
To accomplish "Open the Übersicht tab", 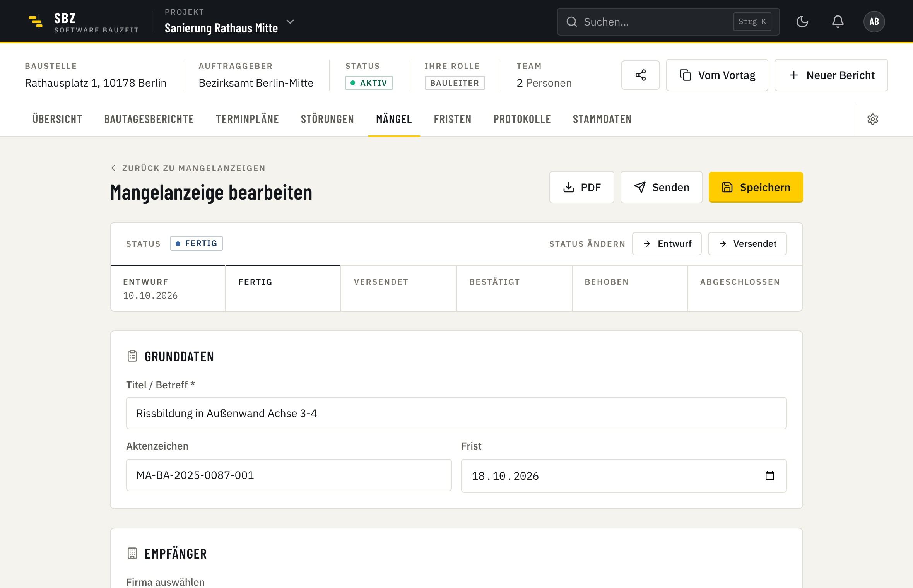I will coord(57,119).
